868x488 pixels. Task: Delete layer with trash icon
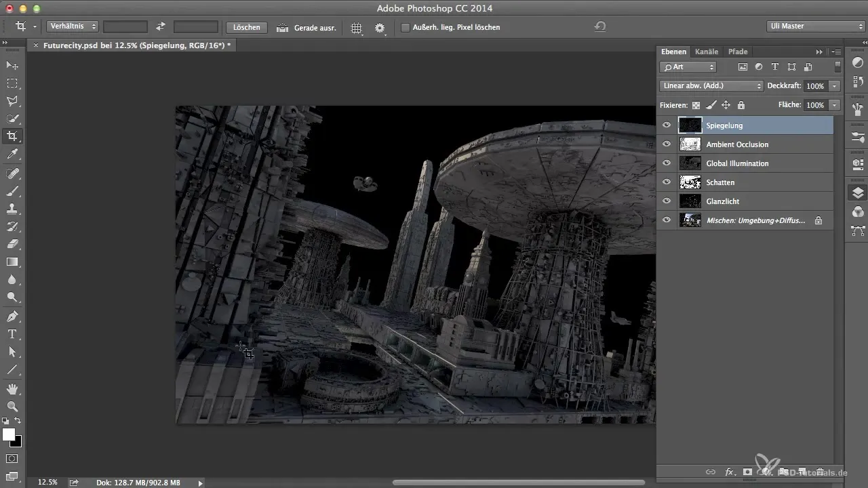point(820,472)
